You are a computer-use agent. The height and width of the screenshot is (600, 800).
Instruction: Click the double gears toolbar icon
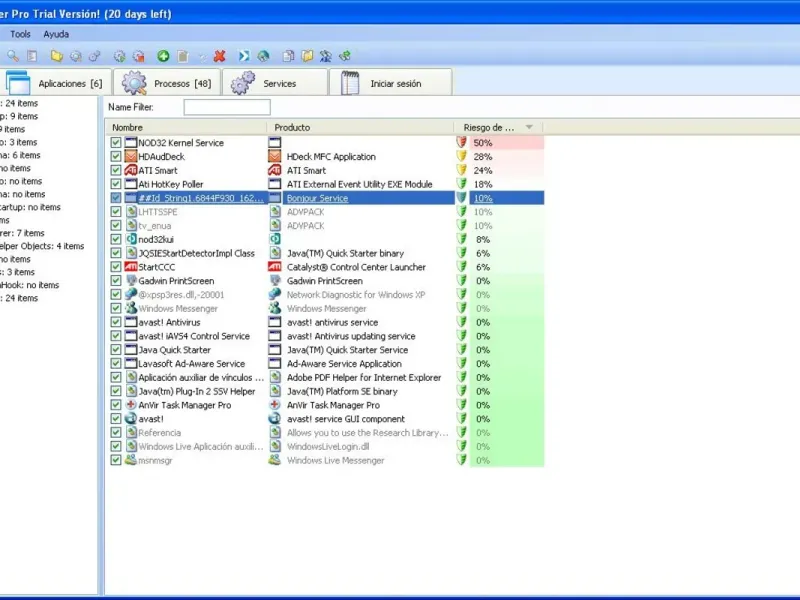click(x=95, y=56)
